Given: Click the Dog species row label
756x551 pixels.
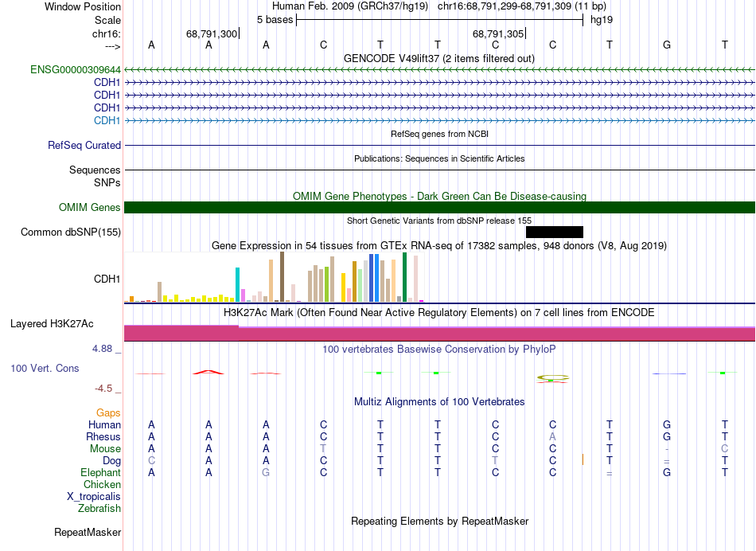Looking at the screenshot, I should [111, 461].
